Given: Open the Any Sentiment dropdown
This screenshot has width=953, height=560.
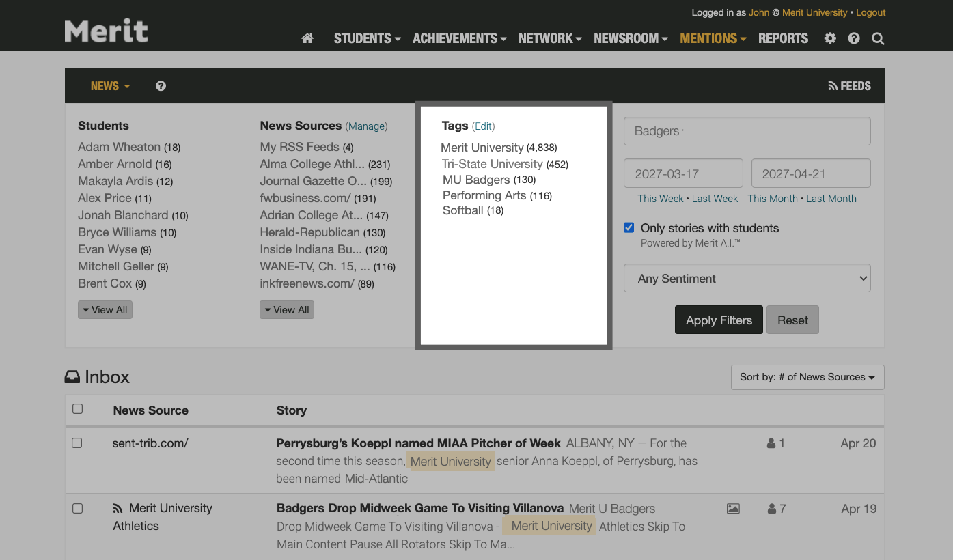Looking at the screenshot, I should (x=747, y=278).
